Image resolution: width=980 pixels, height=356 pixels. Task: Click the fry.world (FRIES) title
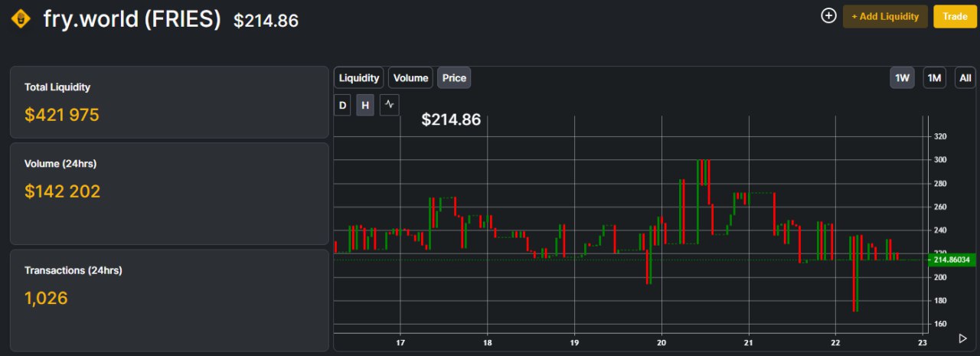point(132,19)
